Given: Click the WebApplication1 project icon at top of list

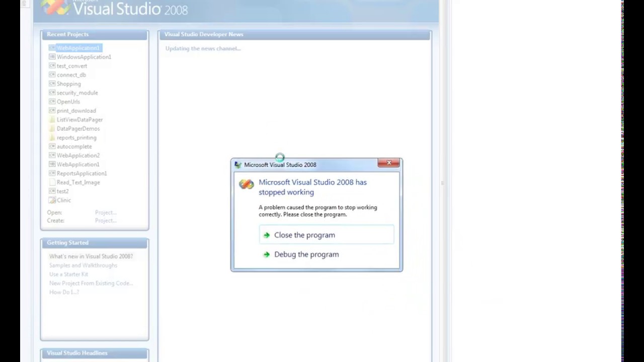Looking at the screenshot, I should coord(52,48).
